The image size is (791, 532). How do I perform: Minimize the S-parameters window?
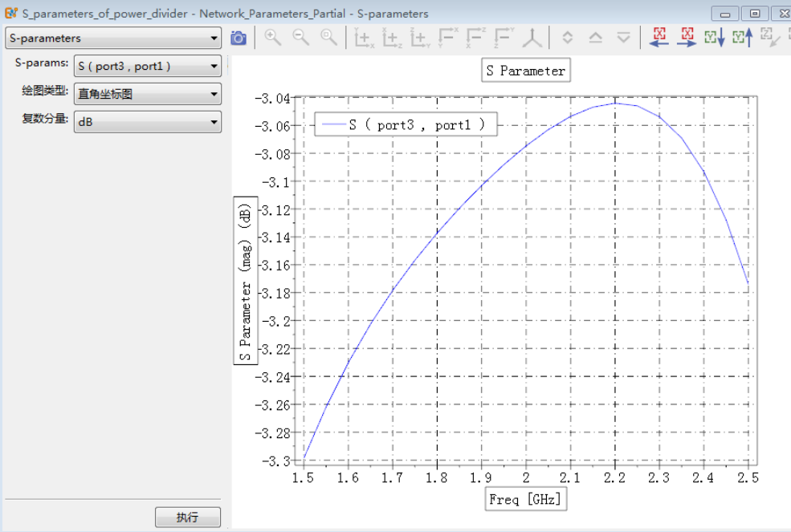point(725,14)
